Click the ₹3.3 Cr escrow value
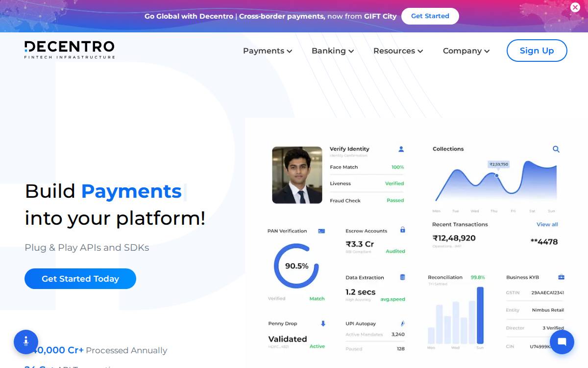 coord(360,244)
